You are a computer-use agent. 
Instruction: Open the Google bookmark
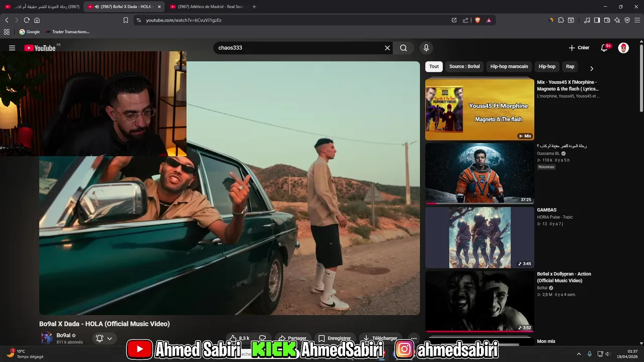click(x=29, y=32)
